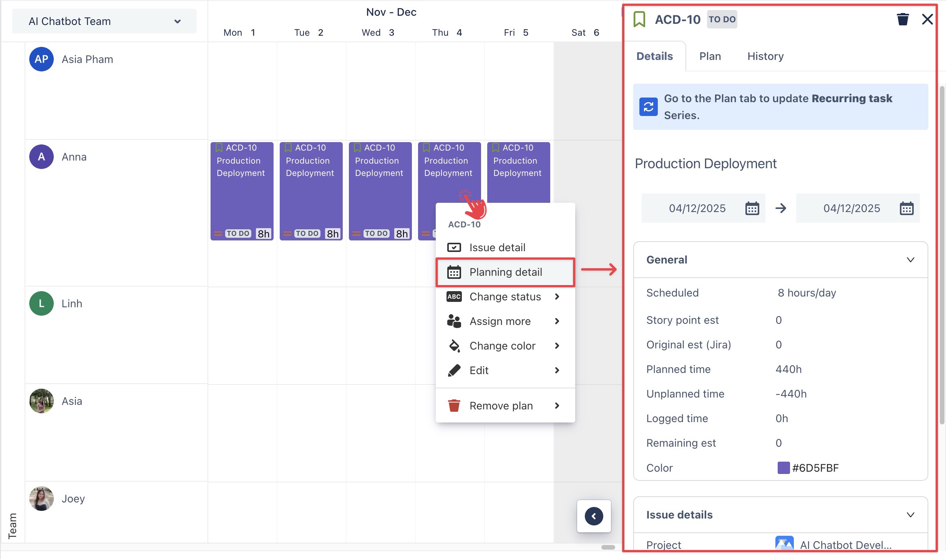Switch to the History tab
Screen dimensions: 946x560
click(x=765, y=56)
